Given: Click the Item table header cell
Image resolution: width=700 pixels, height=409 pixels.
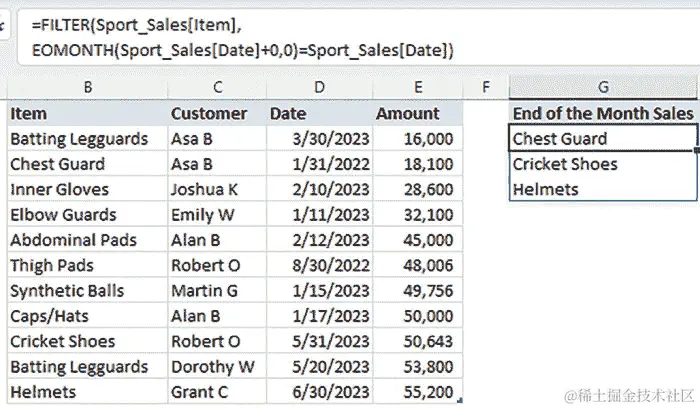Looking at the screenshot, I should 88,113.
